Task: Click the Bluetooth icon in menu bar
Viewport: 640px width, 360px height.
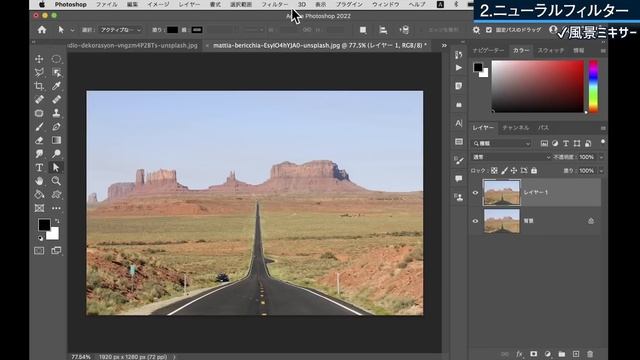Action: click(456, 4)
